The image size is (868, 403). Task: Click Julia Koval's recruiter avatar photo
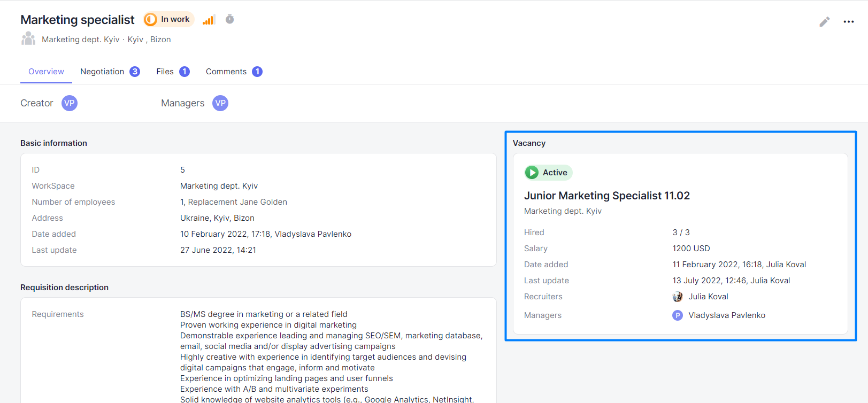(x=678, y=297)
